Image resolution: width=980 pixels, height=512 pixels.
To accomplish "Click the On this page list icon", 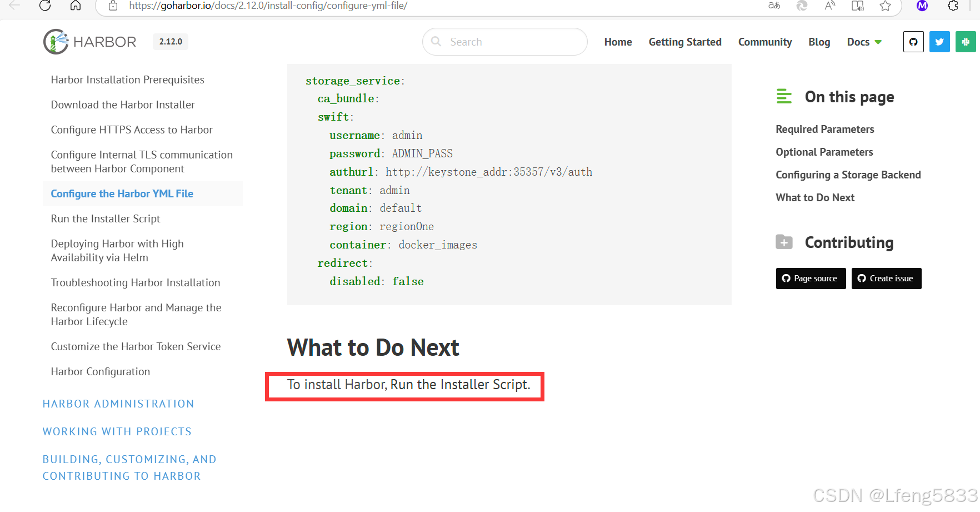I will 784,96.
